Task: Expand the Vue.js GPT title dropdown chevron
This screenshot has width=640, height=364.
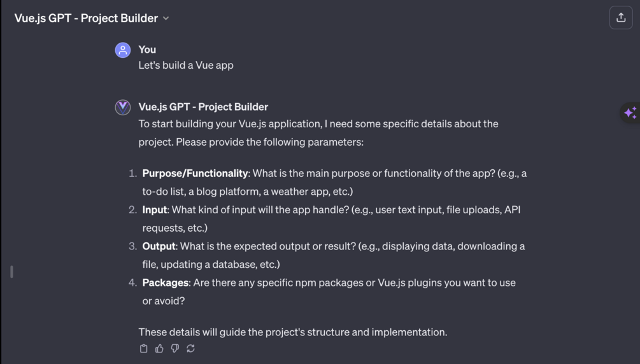Action: coord(166,18)
